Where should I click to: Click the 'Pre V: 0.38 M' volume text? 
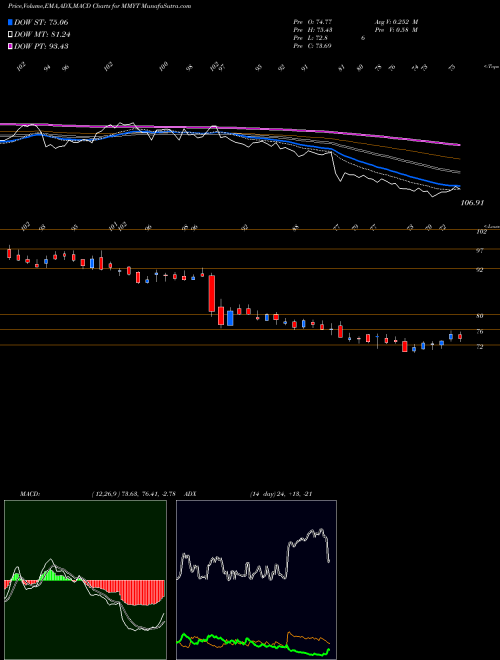tap(395, 30)
